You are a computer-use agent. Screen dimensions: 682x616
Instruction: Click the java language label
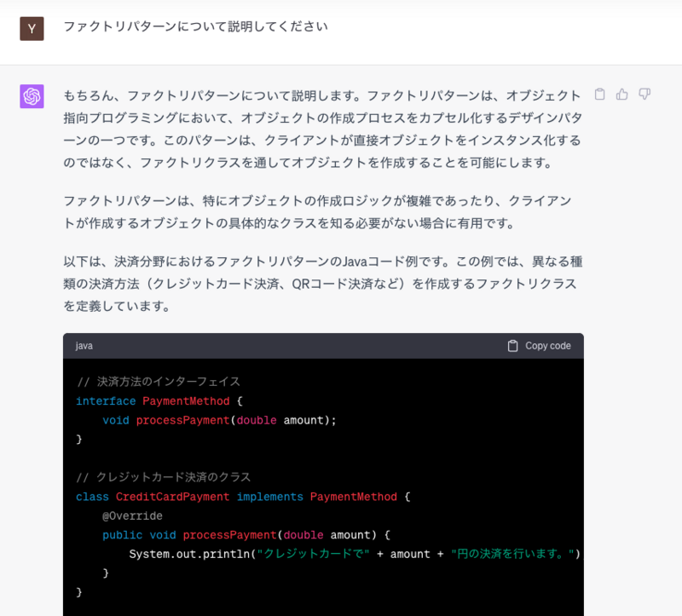point(84,346)
